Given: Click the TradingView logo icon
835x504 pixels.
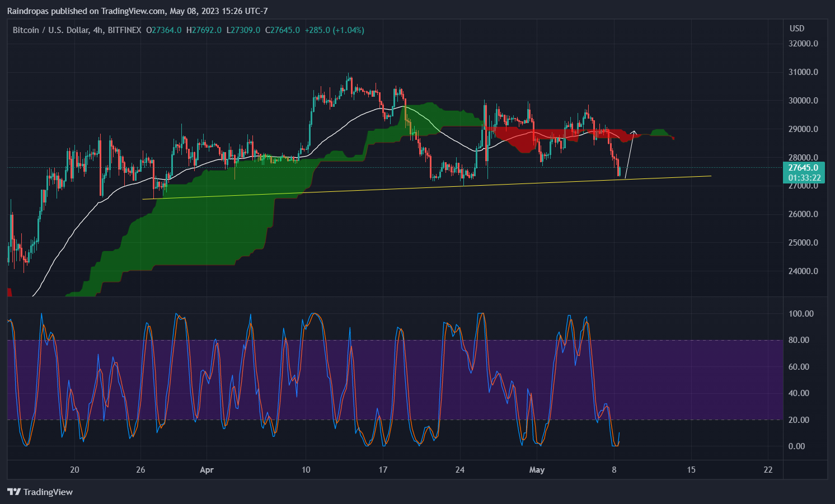Looking at the screenshot, I should click(14, 492).
